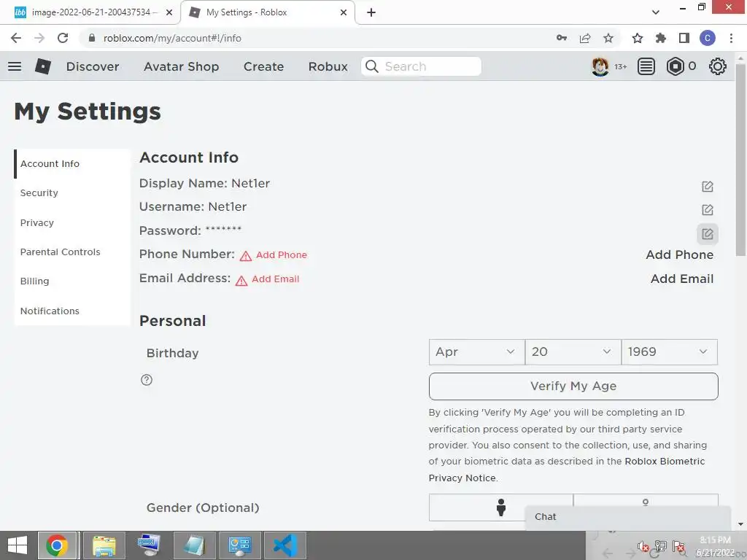Viewport: 747px width, 560px height.
Task: Open Visual Studio Code from taskbar
Action: [x=285, y=545]
